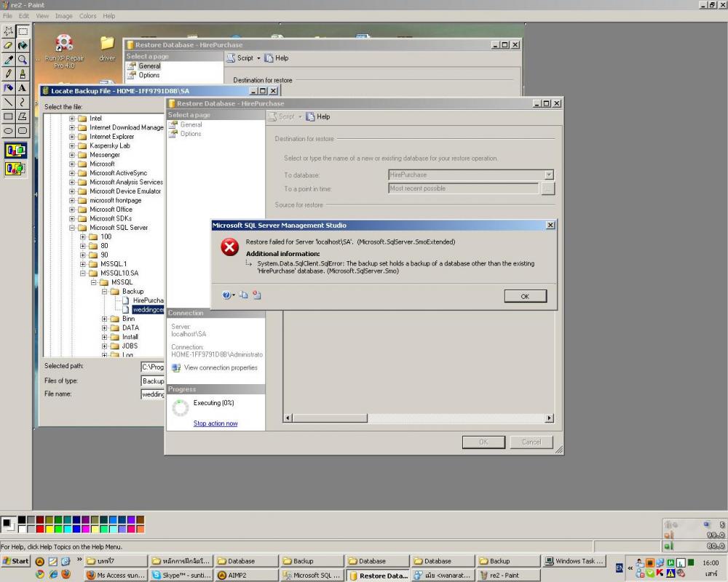Screen dimensions: 728x582
Task: Activate the Fill With Color bucket
Action: tap(23, 46)
